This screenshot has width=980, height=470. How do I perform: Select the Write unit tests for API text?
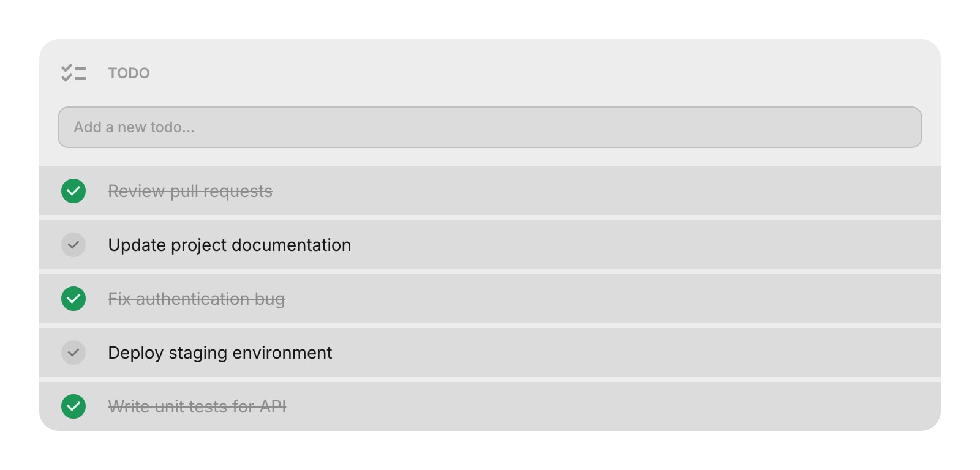click(197, 406)
